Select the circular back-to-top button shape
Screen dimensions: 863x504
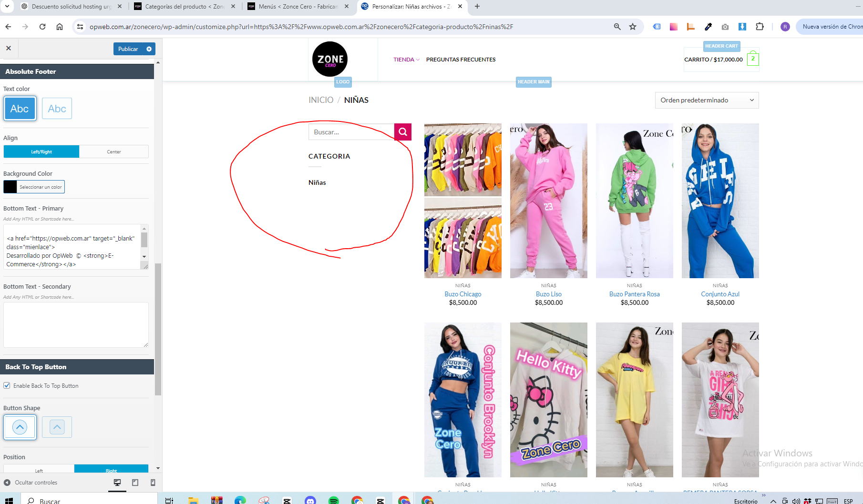20,427
